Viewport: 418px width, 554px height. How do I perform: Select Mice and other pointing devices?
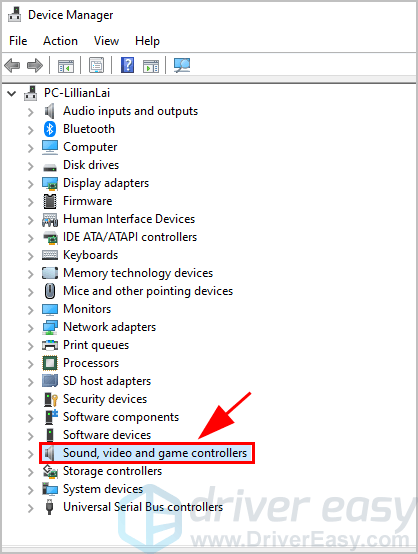(148, 291)
